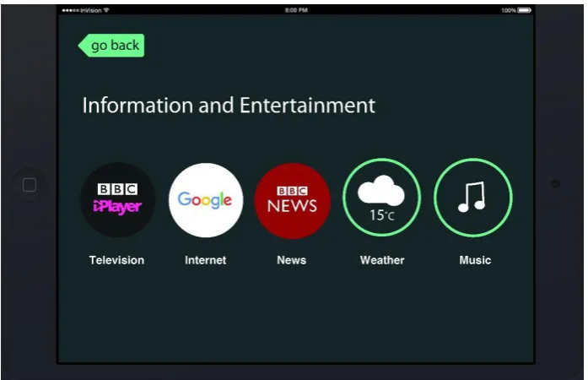
Task: Select the Internet label
Action: click(206, 260)
